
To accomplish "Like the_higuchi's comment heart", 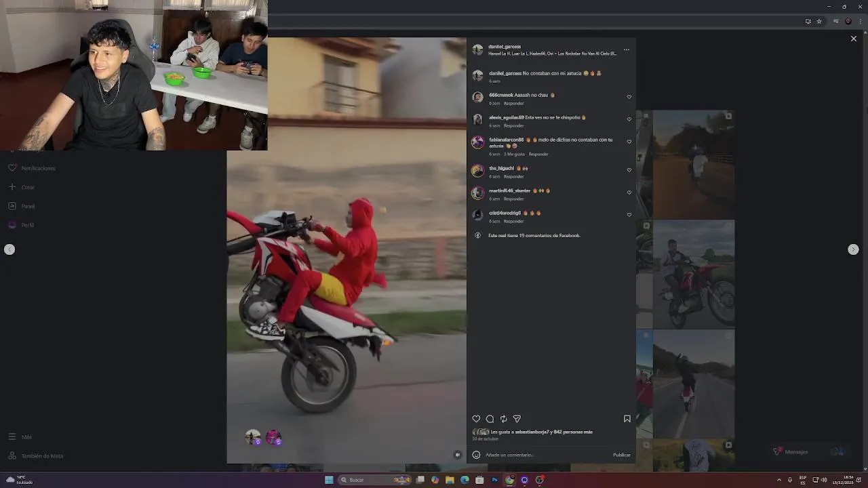I will 629,170.
